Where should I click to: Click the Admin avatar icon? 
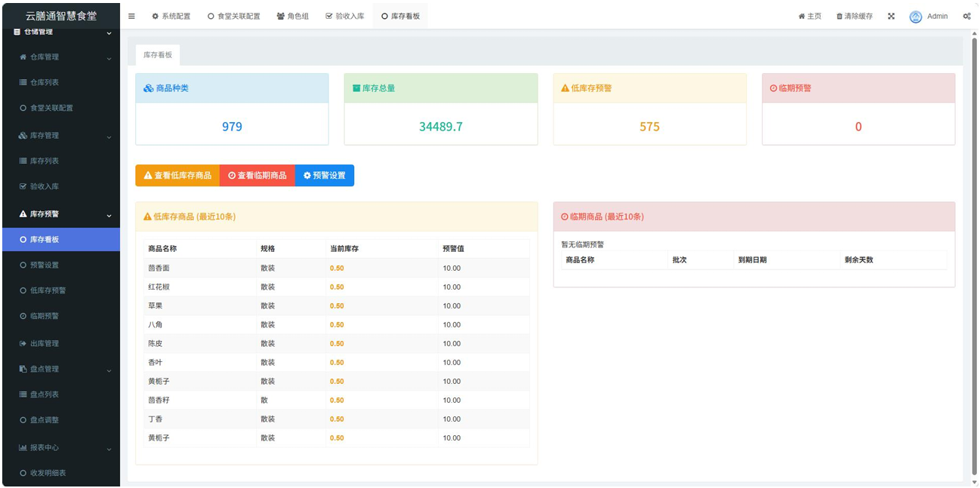pos(916,16)
